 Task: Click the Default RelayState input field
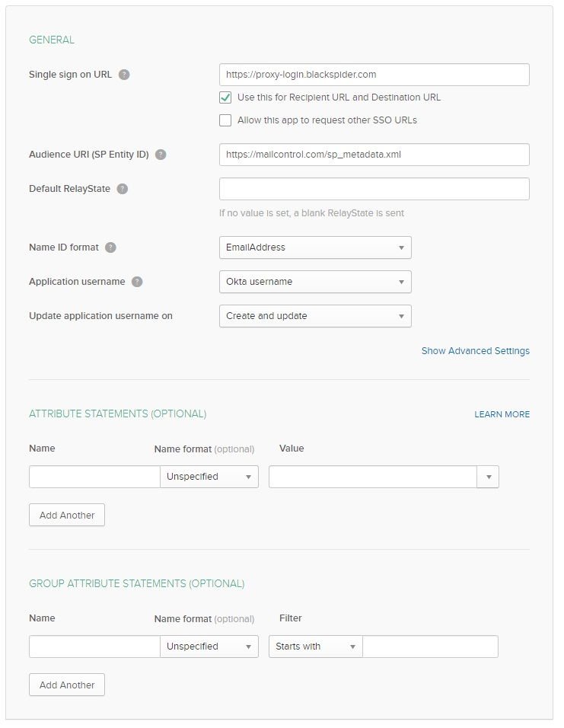(374, 189)
